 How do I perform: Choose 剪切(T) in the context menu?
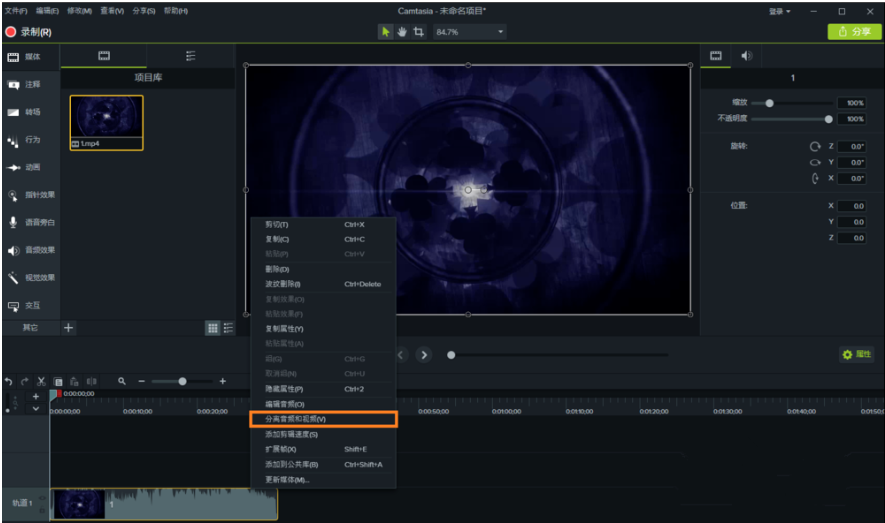(x=323, y=225)
